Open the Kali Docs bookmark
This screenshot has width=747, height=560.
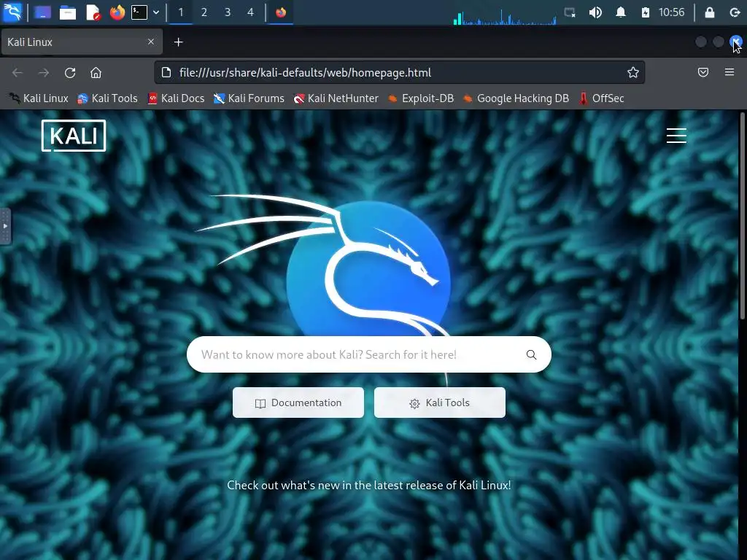[176, 98]
